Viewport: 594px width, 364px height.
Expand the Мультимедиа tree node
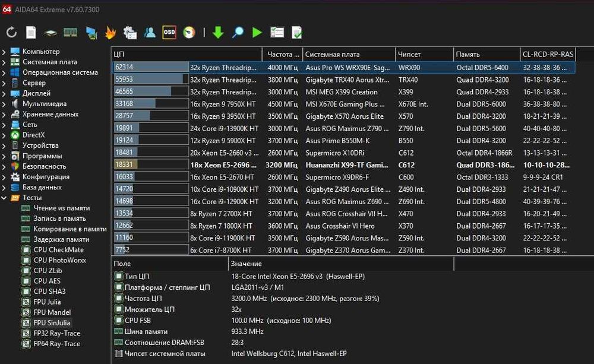point(4,104)
